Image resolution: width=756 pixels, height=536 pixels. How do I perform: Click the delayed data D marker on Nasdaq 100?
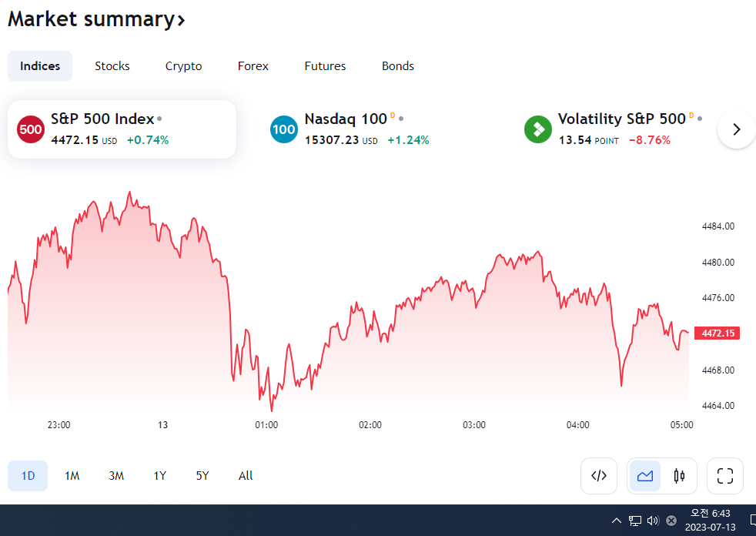(x=393, y=116)
